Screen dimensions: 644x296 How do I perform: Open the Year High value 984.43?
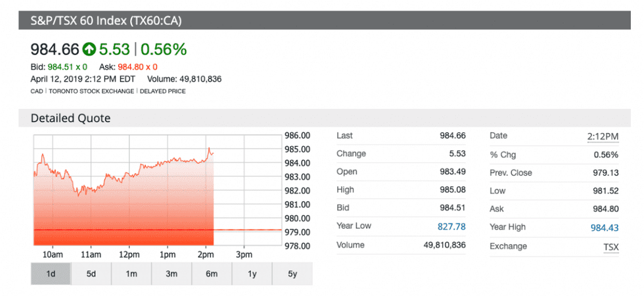605,228
